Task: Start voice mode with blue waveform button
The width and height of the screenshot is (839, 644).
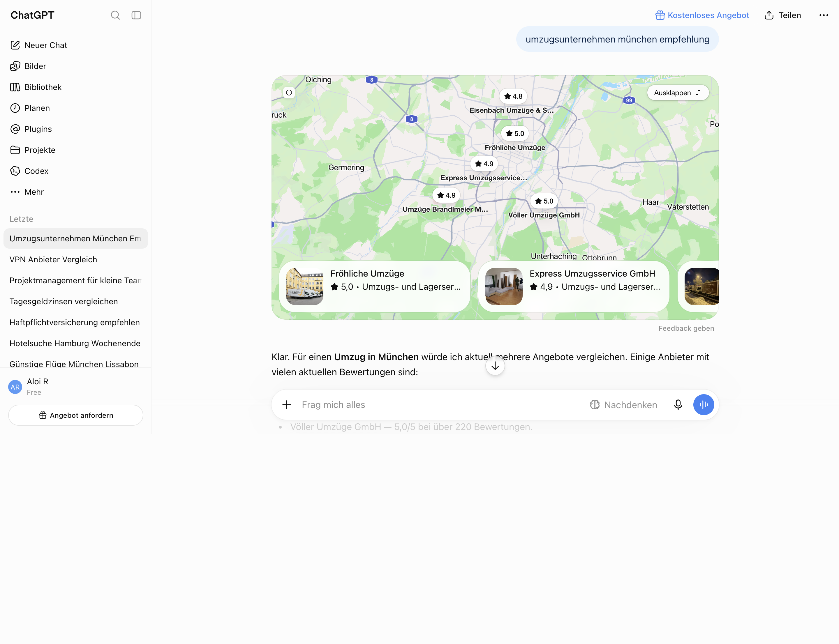Action: pyautogui.click(x=703, y=404)
